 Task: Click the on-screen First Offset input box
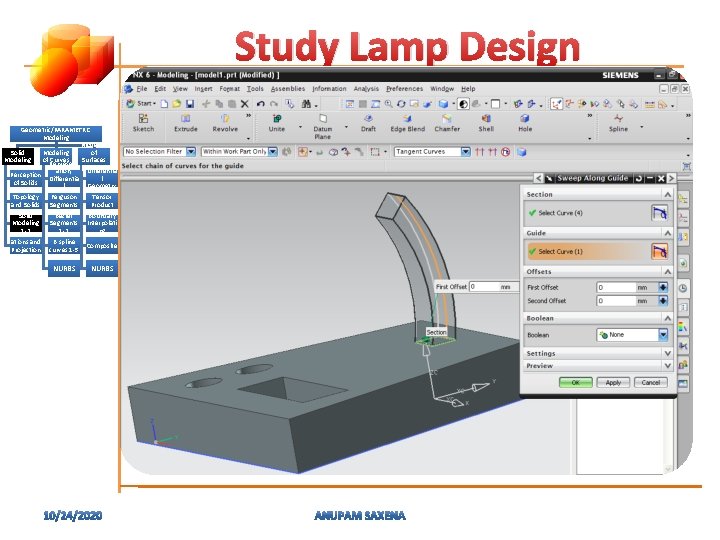484,287
